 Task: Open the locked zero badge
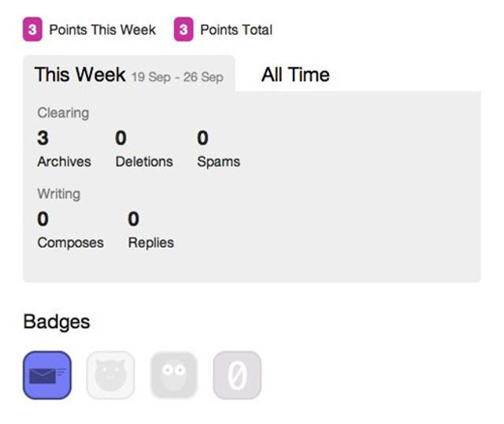click(237, 375)
